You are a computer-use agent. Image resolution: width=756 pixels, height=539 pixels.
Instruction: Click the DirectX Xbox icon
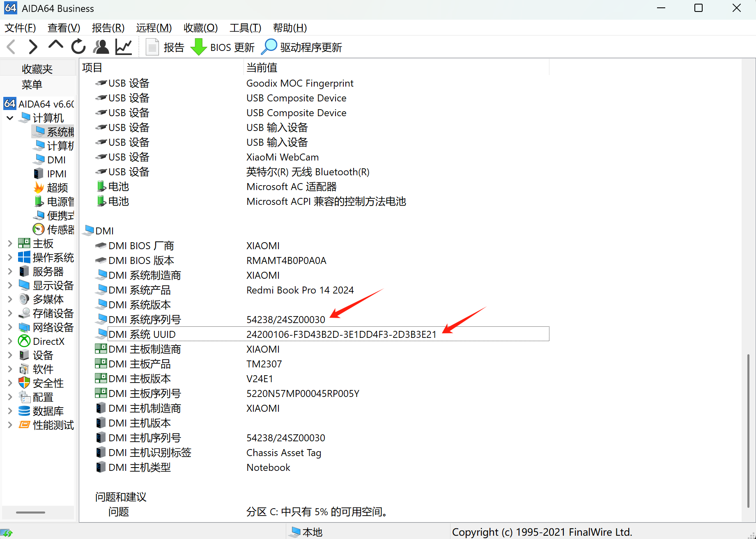coord(24,341)
